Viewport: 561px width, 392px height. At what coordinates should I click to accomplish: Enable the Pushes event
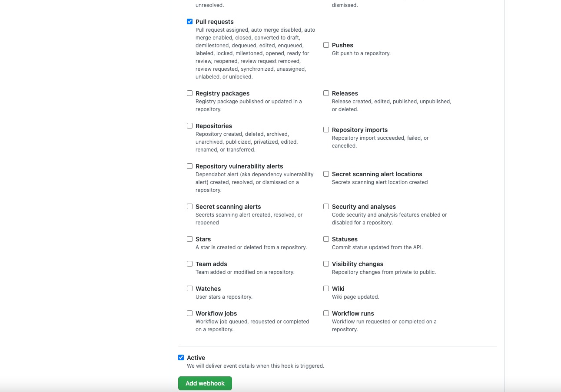[326, 45]
